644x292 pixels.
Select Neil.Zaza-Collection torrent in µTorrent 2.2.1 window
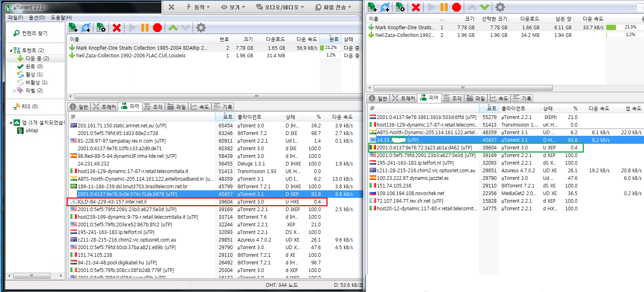[x=214, y=56]
